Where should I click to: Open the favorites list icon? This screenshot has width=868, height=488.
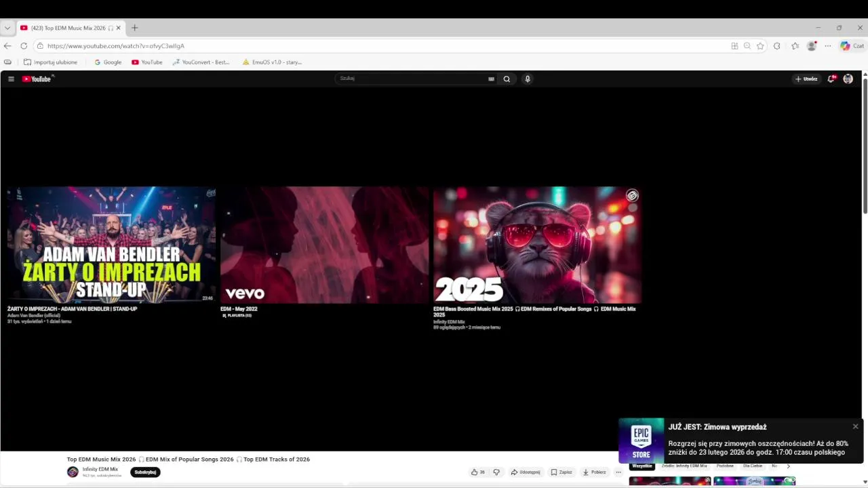[795, 46]
